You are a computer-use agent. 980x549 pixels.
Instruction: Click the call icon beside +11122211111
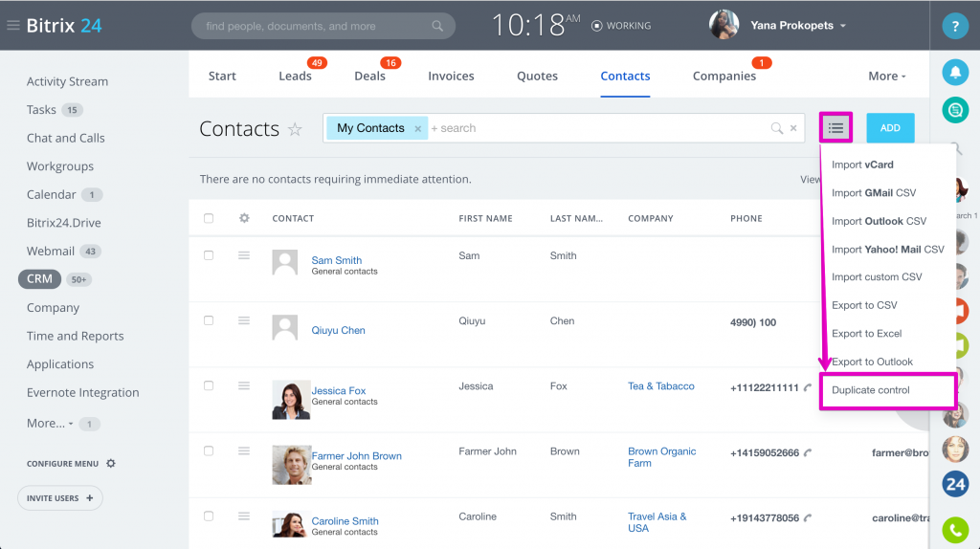click(808, 387)
